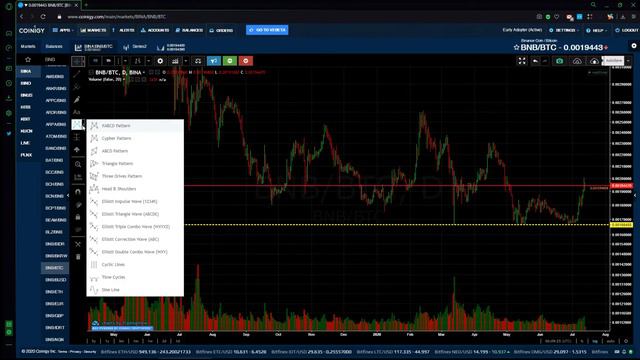Choose Elliott Correction Wave (ABC)

tap(135, 240)
